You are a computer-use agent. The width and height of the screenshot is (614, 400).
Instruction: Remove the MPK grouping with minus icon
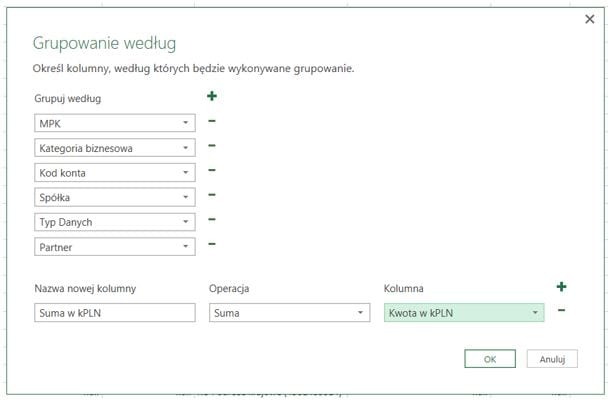pyautogui.click(x=212, y=122)
